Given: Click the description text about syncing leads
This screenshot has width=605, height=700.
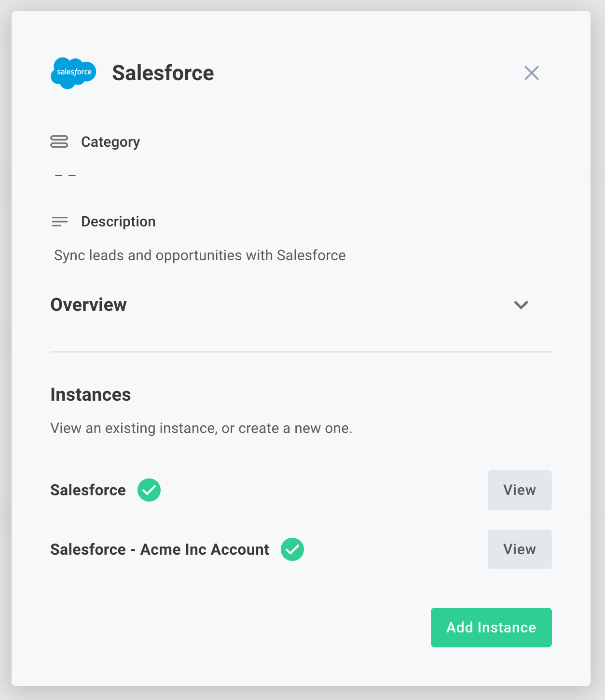Looking at the screenshot, I should tap(199, 255).
